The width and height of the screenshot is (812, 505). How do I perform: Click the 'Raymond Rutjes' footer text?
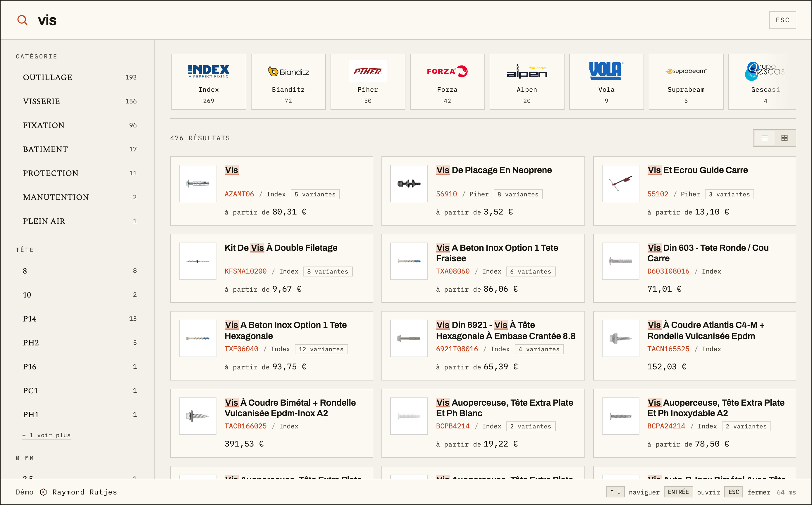click(85, 492)
